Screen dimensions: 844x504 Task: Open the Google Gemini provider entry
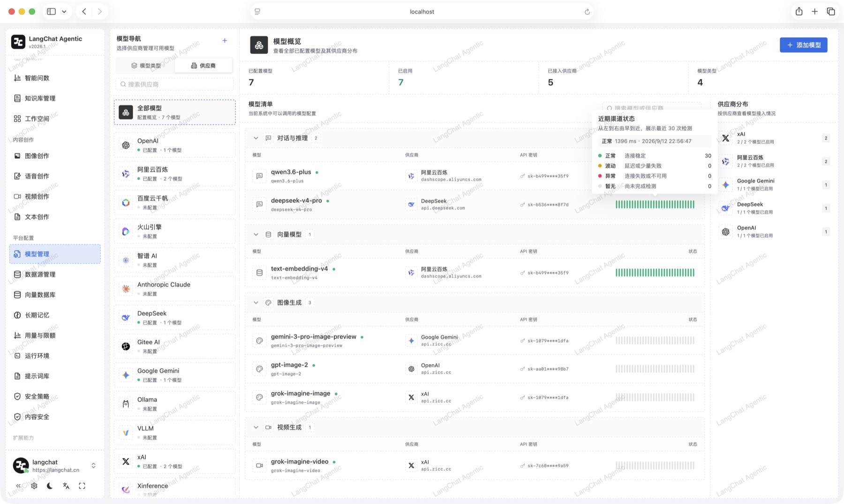point(174,375)
